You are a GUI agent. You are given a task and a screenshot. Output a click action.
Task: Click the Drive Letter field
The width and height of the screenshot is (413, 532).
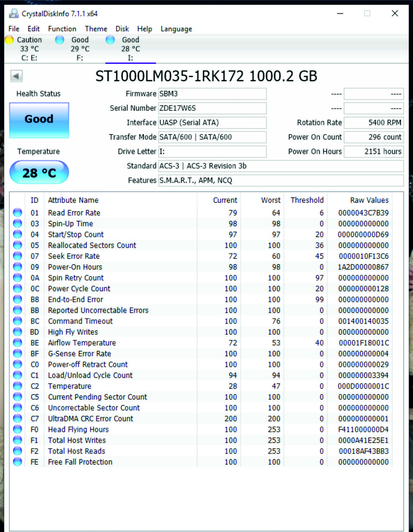pyautogui.click(x=212, y=152)
